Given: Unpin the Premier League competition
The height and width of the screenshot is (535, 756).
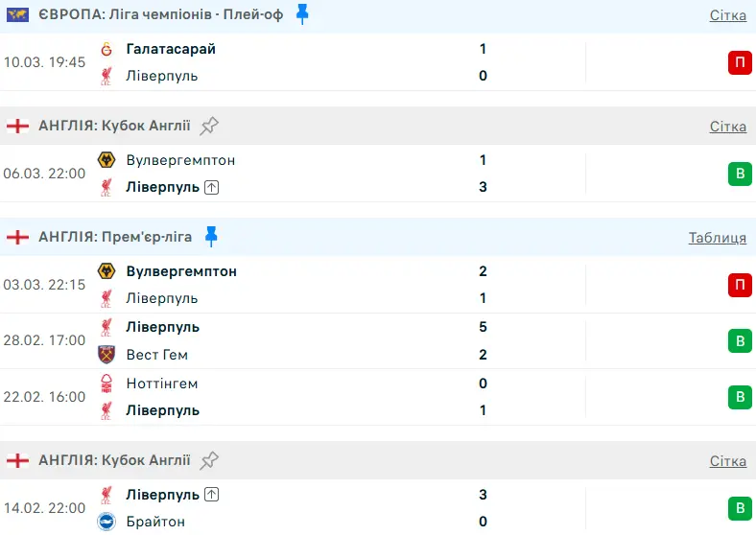Looking at the screenshot, I should tap(211, 237).
